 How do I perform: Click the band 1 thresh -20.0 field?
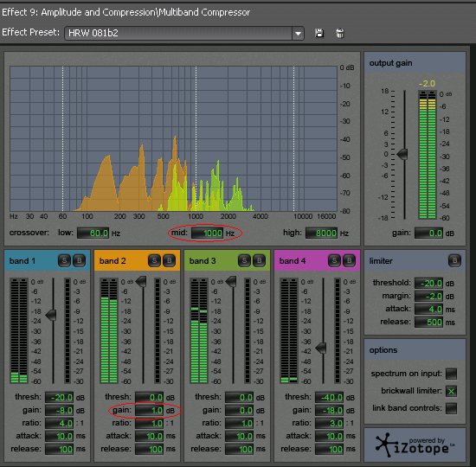(x=59, y=397)
